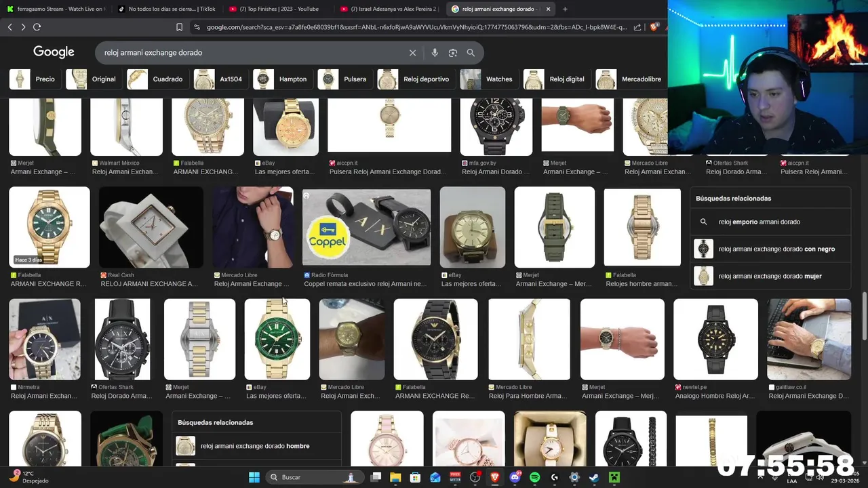
Task: Start voice search with the microphone icon
Action: click(435, 53)
